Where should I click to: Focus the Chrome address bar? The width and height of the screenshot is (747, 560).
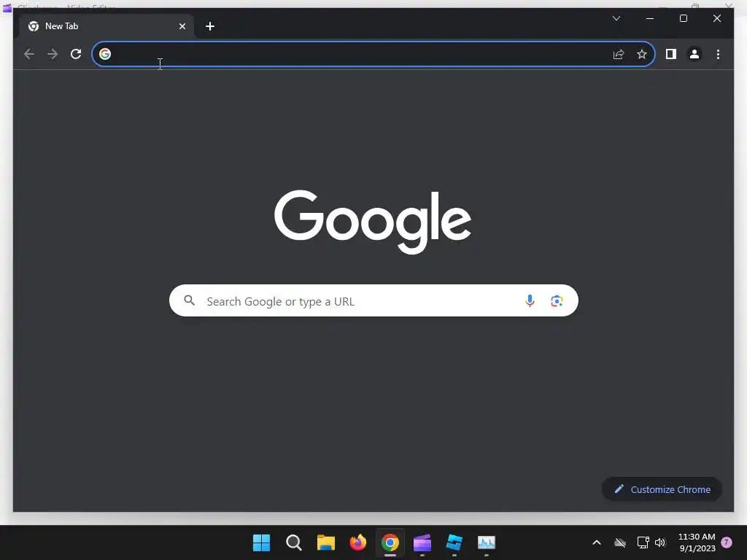(x=373, y=54)
